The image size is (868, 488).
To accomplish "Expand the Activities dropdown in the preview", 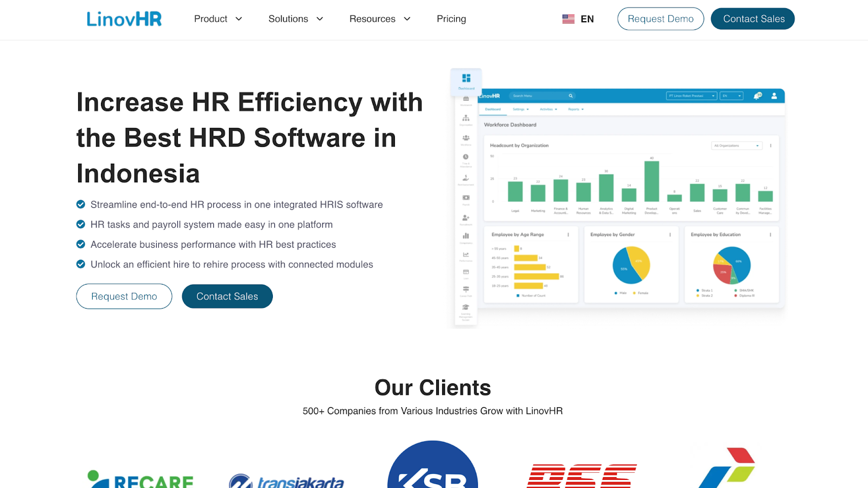I will [x=548, y=109].
